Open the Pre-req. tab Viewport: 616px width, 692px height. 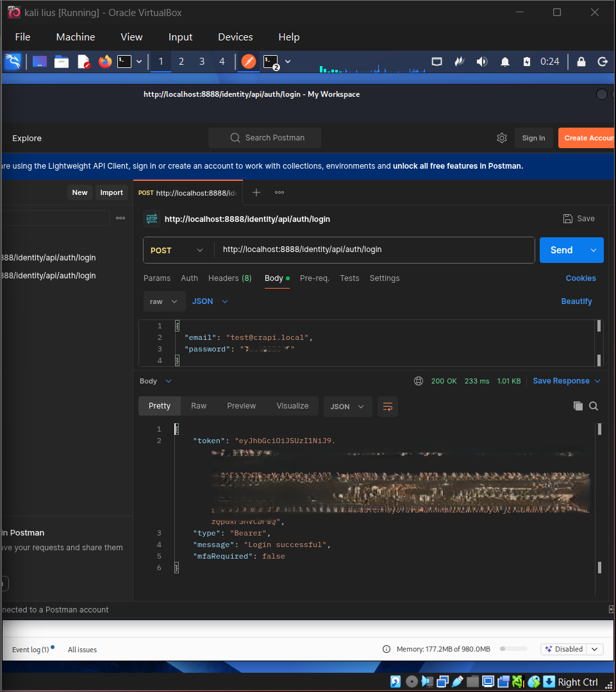314,278
